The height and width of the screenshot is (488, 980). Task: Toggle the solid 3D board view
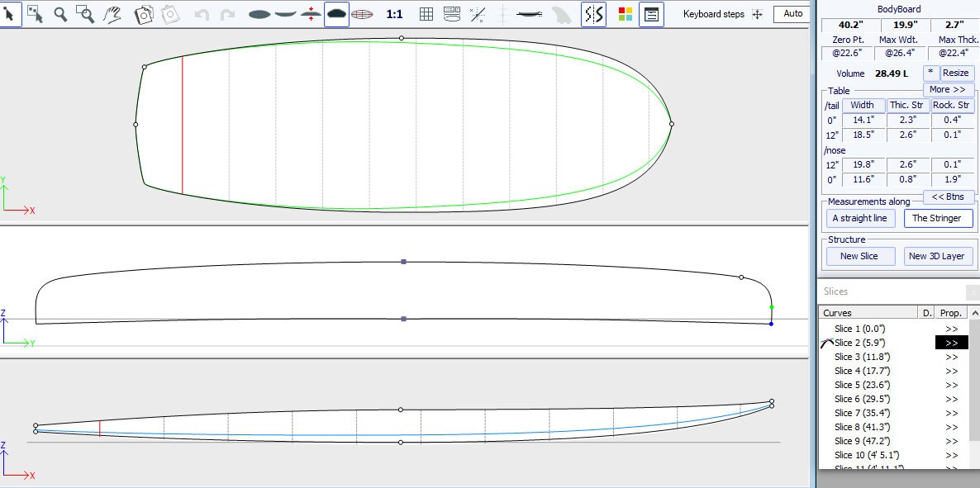point(336,14)
